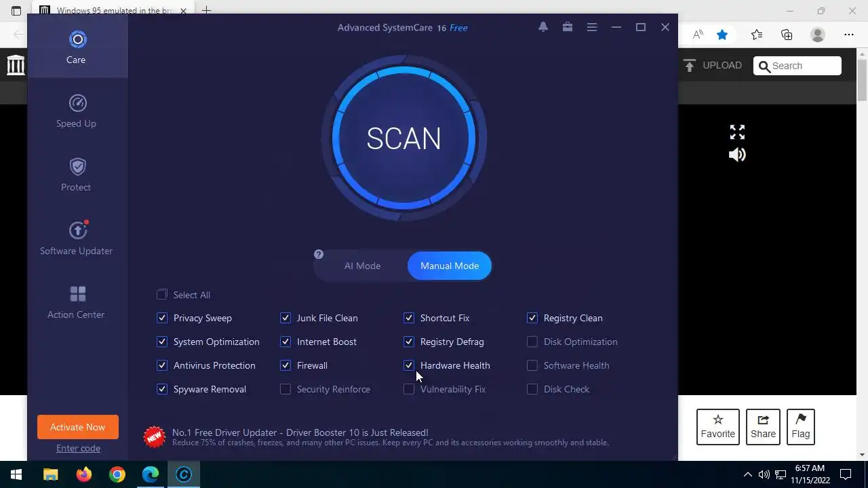Image resolution: width=868 pixels, height=488 pixels.
Task: Enable Disk Check checkbox
Action: pos(532,389)
